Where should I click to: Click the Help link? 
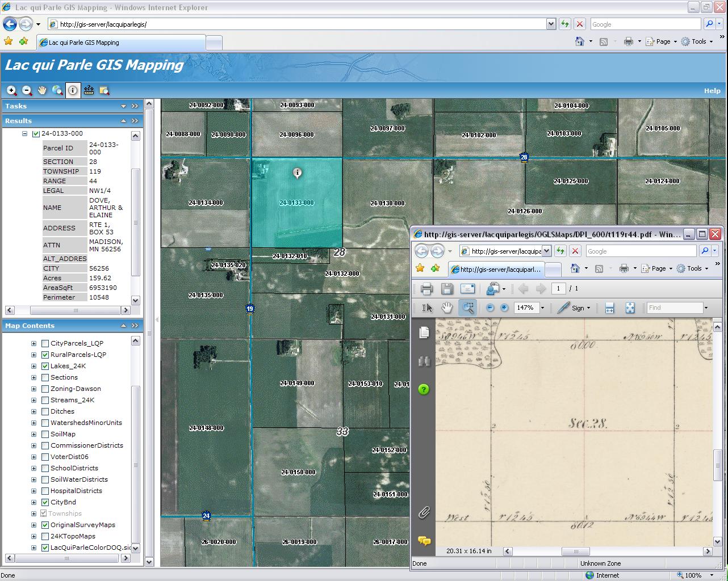pyautogui.click(x=712, y=91)
